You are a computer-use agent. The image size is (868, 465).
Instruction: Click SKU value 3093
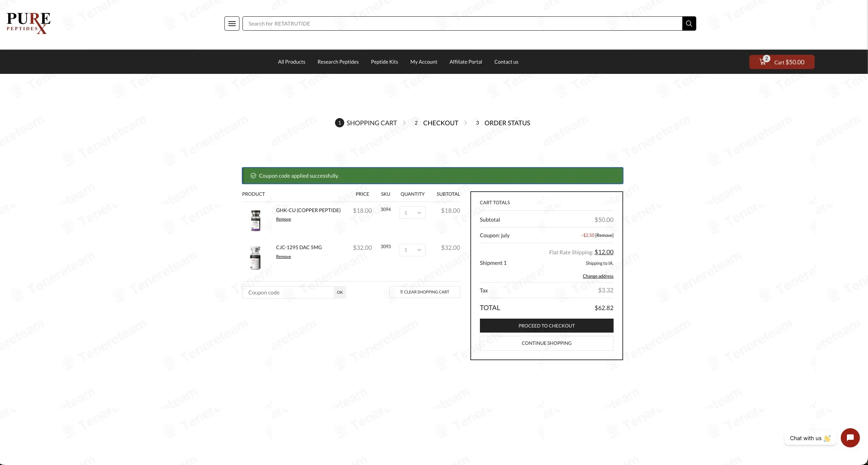coord(385,246)
